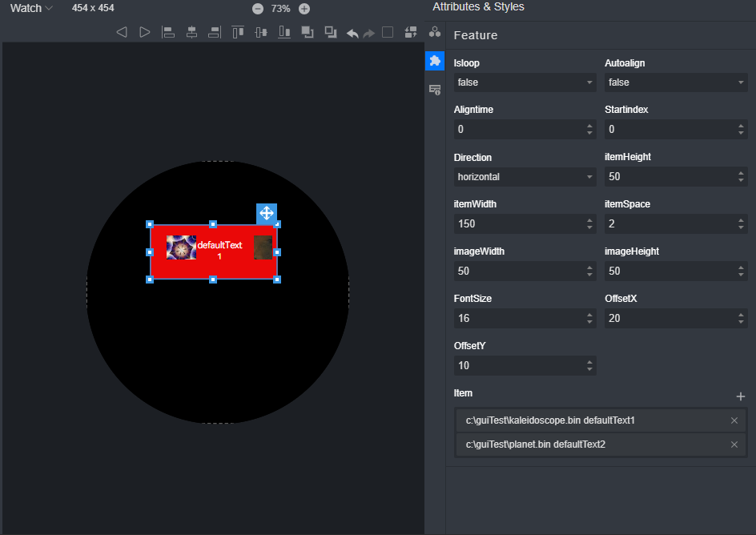Add a new Item with plus button

point(741,396)
